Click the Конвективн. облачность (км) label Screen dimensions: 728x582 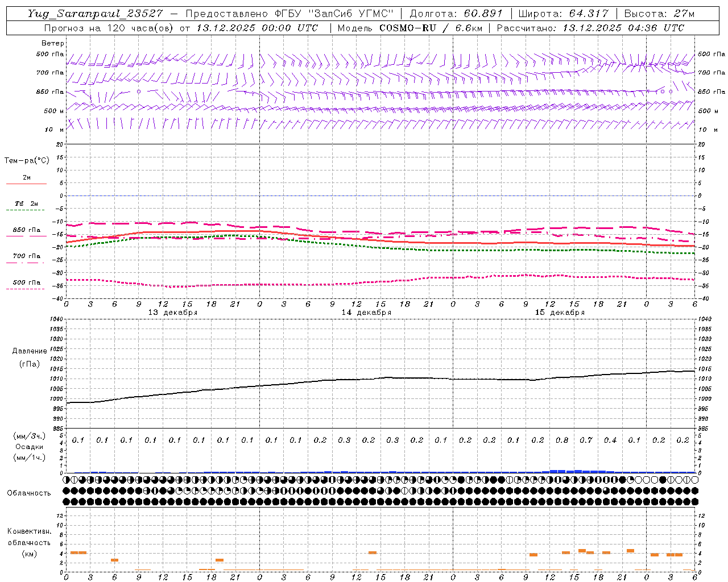29,543
